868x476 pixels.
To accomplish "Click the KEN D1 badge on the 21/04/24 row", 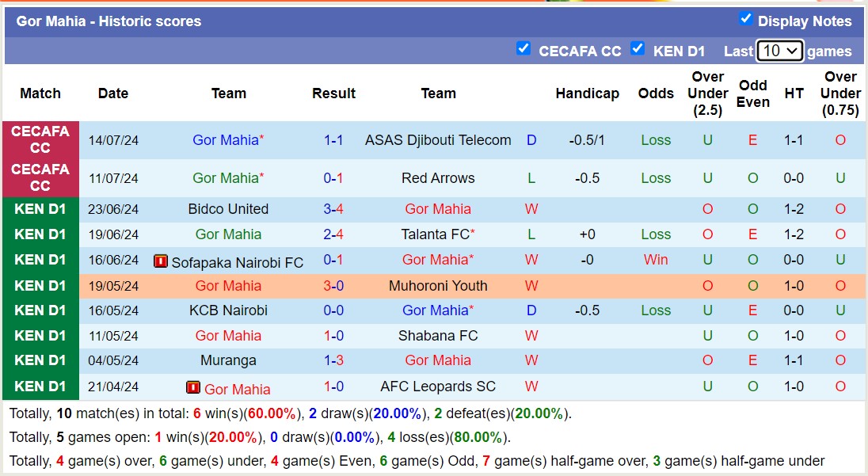I will coord(40,387).
